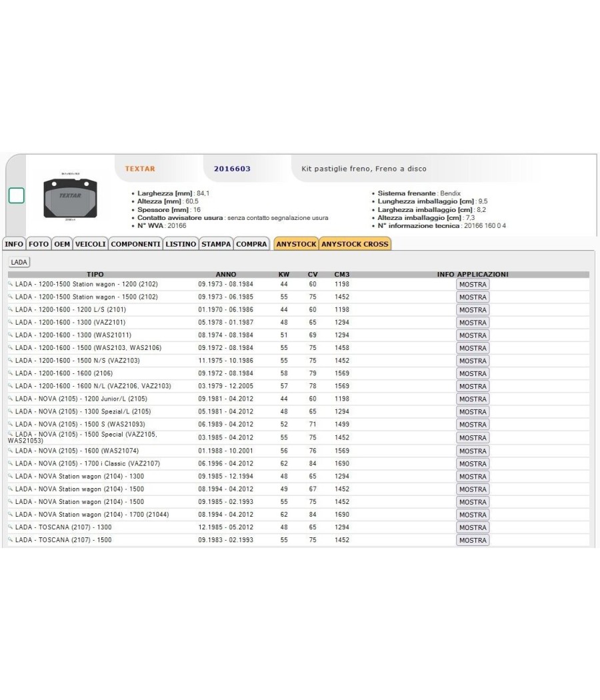This screenshot has height=700, width=600.
Task: Click MOSTRA for 1600 N/L (VAZ2106, VAZ2103)
Action: [473, 386]
